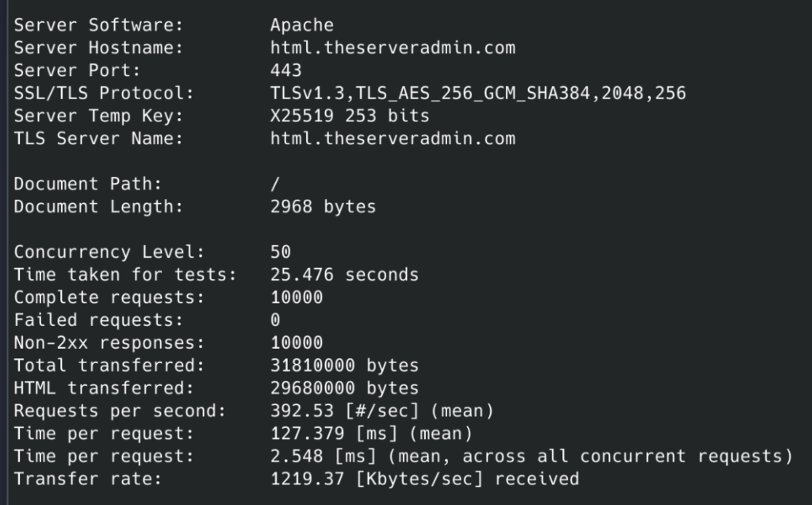Screen dimensions: 812x505
Task: Click the Apache server software value
Action: 301,25
